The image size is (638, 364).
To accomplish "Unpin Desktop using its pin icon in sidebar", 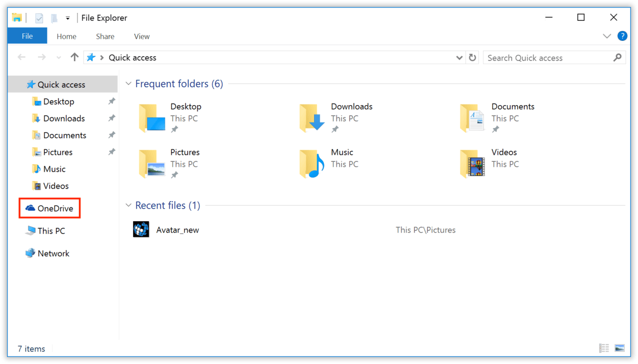I will (112, 102).
